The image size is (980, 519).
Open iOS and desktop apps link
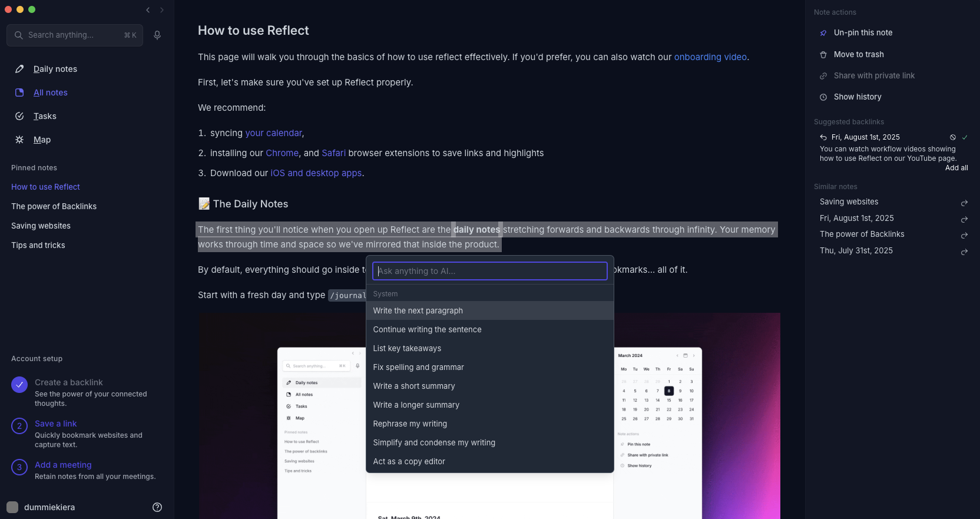click(316, 173)
